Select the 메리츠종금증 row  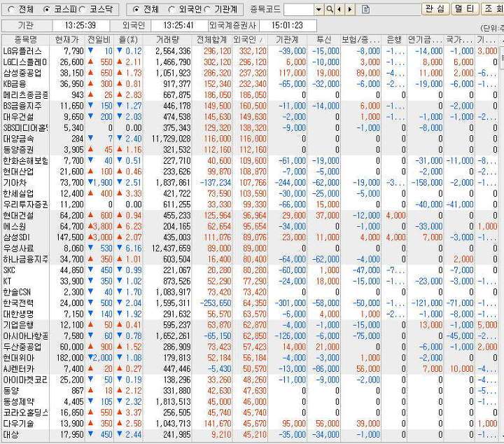click(251, 95)
